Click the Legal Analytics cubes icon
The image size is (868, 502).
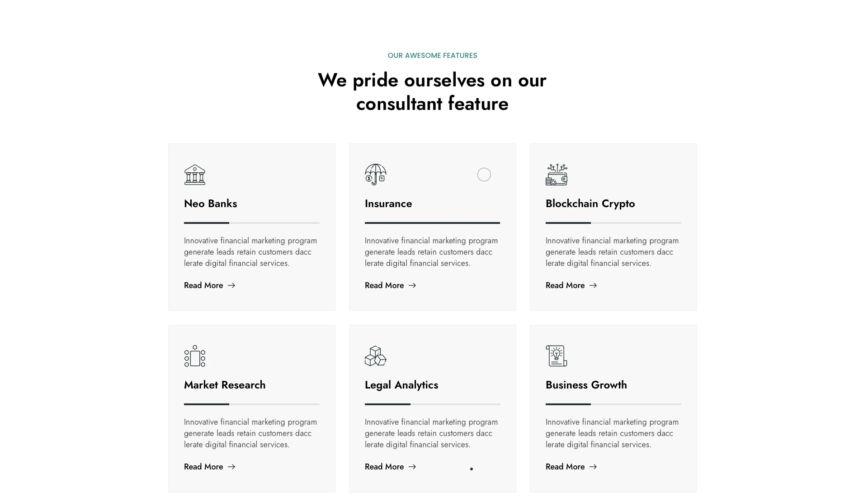376,356
